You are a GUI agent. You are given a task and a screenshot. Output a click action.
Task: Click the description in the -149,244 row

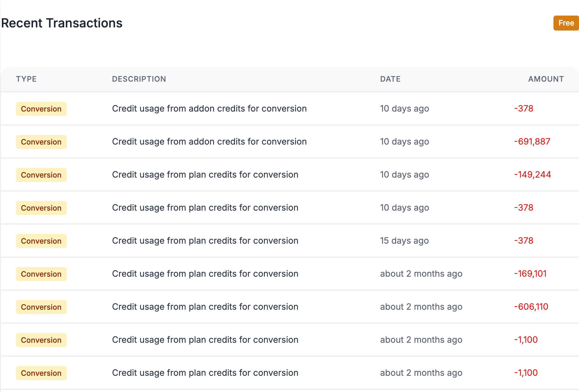pyautogui.click(x=205, y=174)
